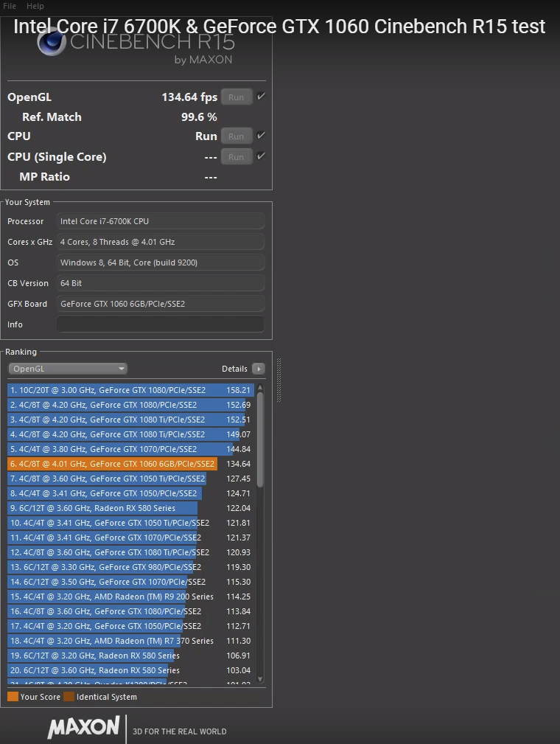Click Run button for CPU (Single Core)
The image size is (560, 744).
(x=236, y=157)
